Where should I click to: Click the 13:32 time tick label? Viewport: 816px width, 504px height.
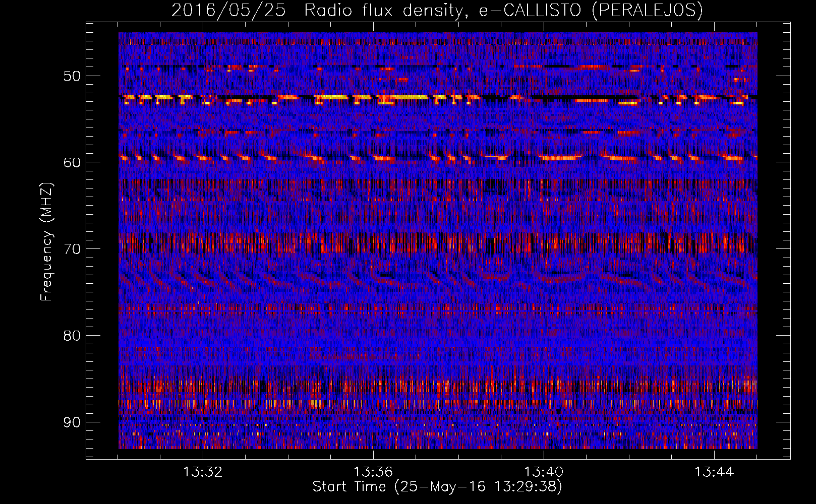(203, 472)
